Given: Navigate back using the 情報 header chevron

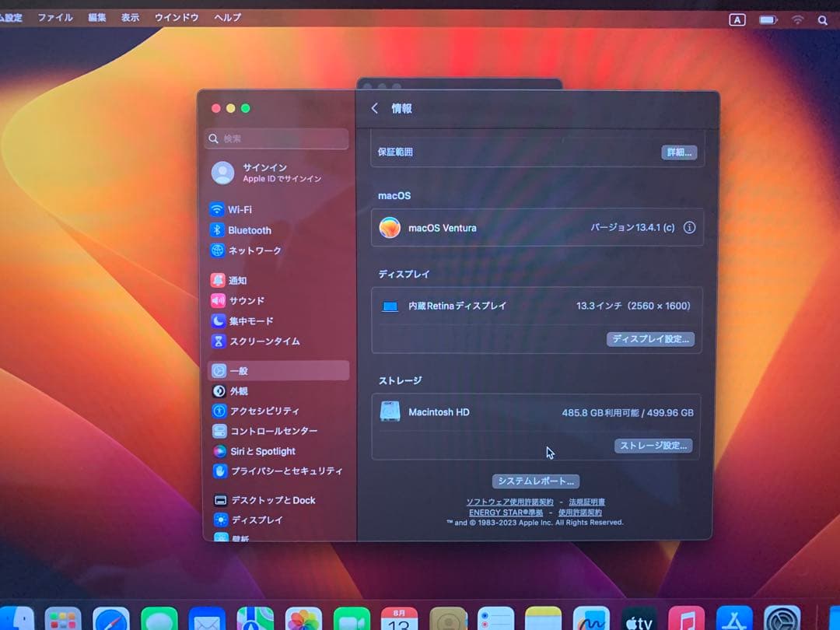Looking at the screenshot, I should pos(374,109).
